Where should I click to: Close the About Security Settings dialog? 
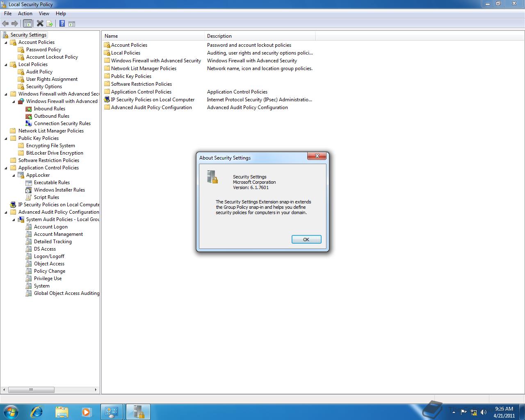click(x=317, y=156)
